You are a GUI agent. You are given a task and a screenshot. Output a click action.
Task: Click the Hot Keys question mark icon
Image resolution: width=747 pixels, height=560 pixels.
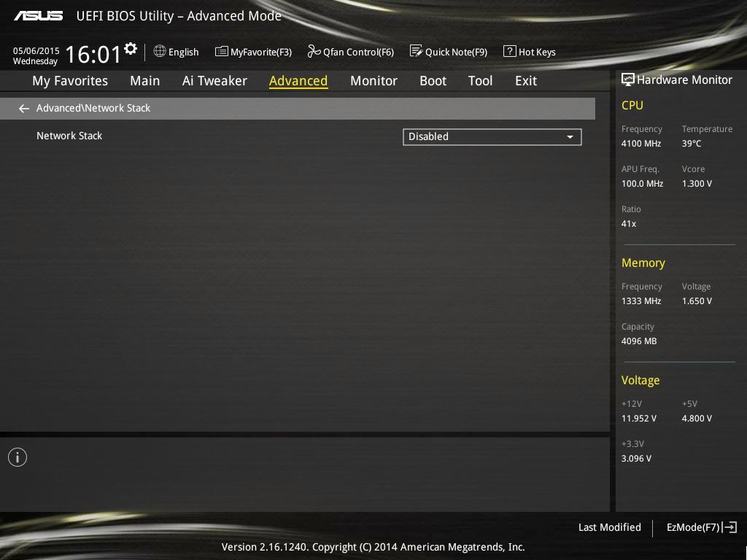click(x=510, y=51)
